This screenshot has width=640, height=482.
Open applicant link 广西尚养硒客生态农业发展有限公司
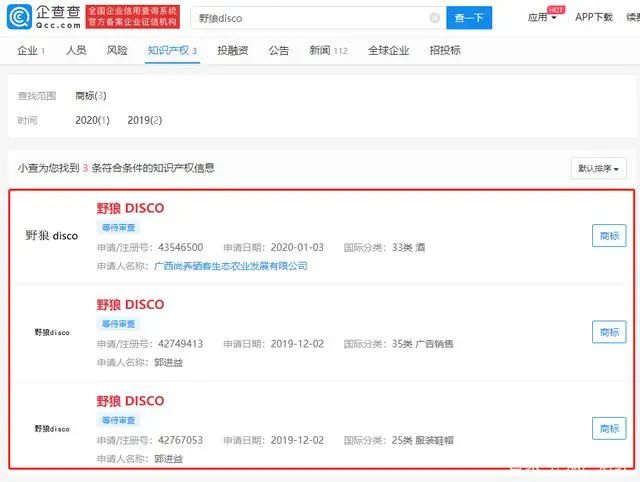pyautogui.click(x=231, y=266)
